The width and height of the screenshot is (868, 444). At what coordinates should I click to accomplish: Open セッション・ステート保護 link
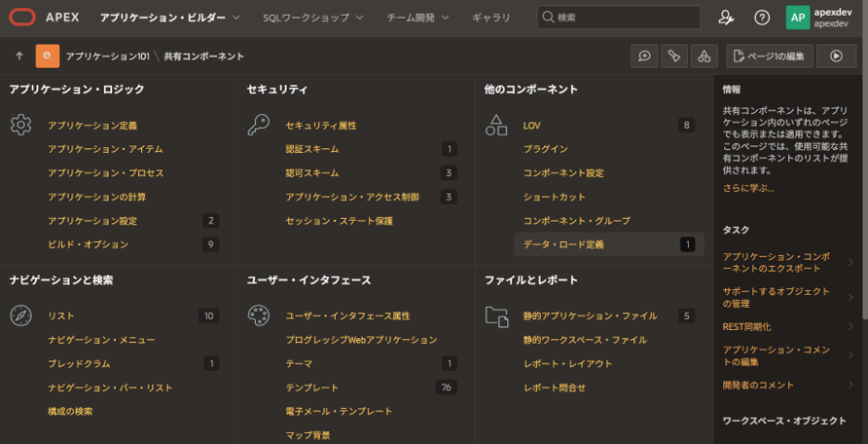(x=340, y=221)
